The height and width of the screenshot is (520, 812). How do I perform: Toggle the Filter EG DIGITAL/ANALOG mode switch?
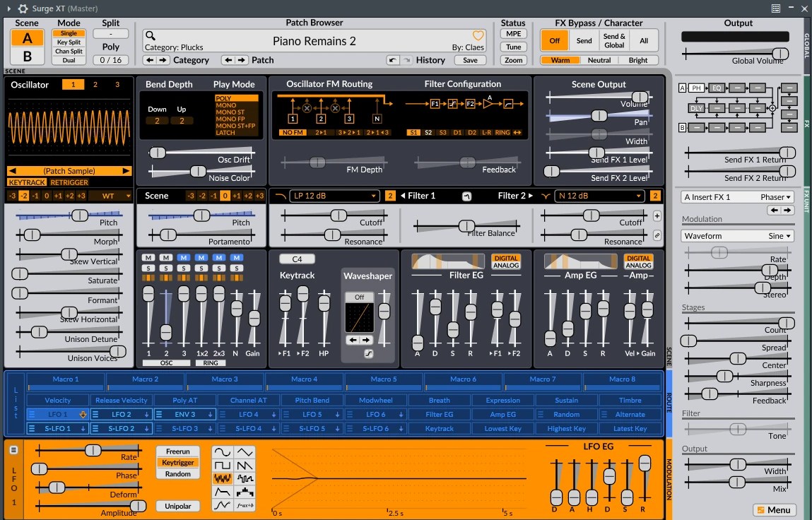point(505,261)
